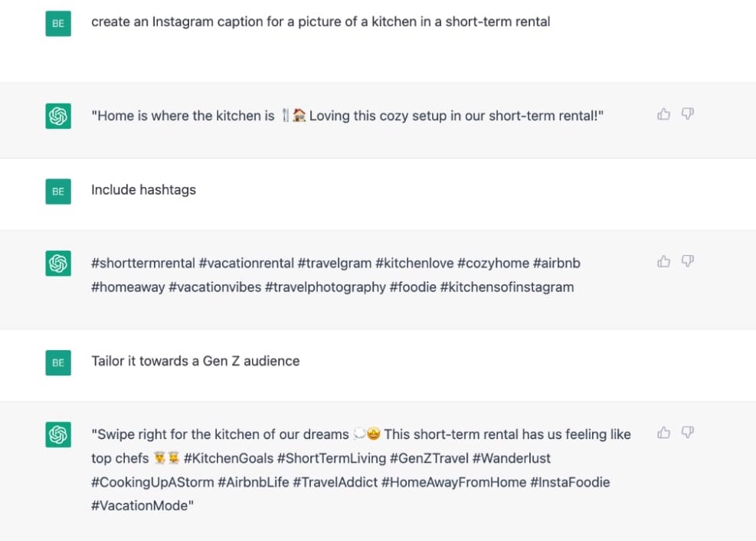Toggle thumbs up feedback on the hashtag response
756x541 pixels.
click(x=663, y=261)
